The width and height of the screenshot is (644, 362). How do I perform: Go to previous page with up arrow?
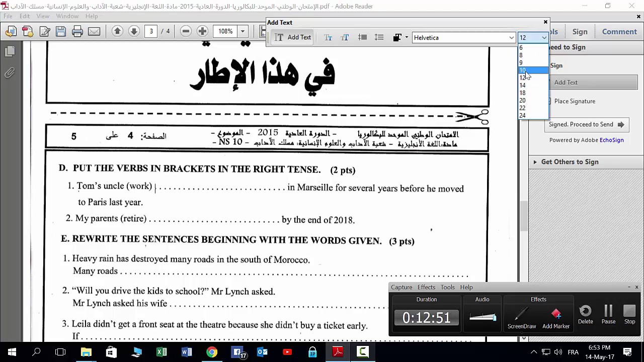117,31
